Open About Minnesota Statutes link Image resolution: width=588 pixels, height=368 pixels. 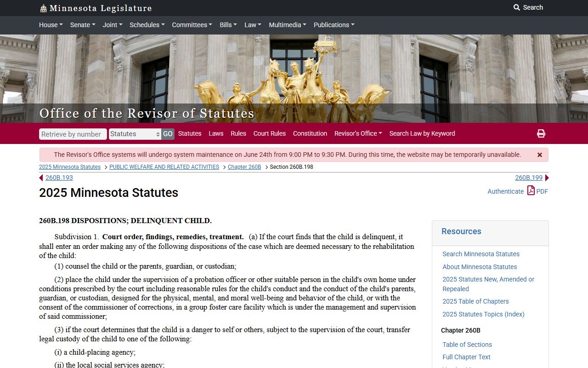pyautogui.click(x=480, y=267)
